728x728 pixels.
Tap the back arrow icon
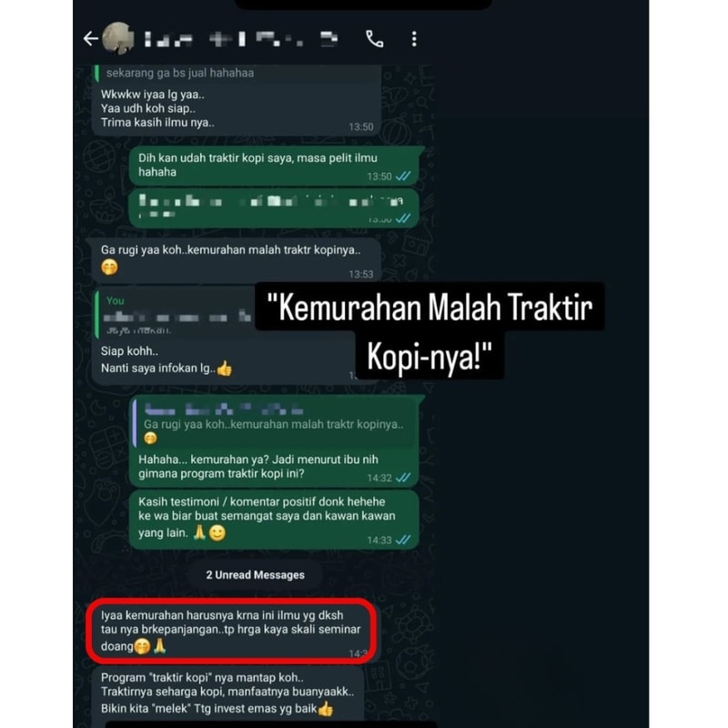pyautogui.click(x=90, y=38)
